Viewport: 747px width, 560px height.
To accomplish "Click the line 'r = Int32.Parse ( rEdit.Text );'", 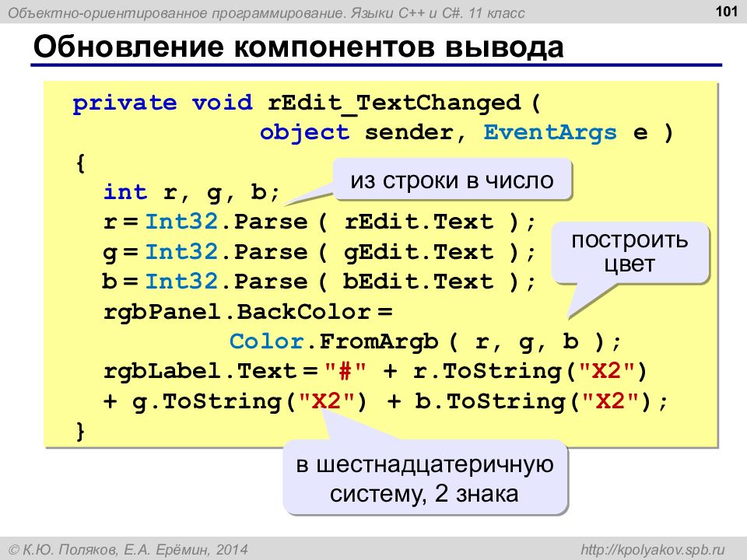I will (320, 222).
